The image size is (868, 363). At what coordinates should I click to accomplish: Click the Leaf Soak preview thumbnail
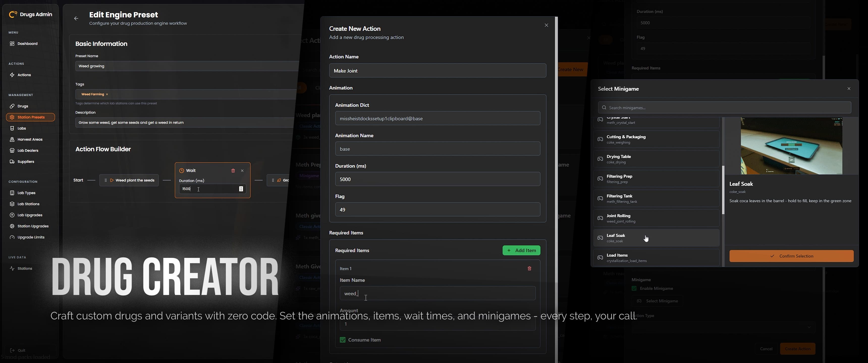tap(791, 146)
